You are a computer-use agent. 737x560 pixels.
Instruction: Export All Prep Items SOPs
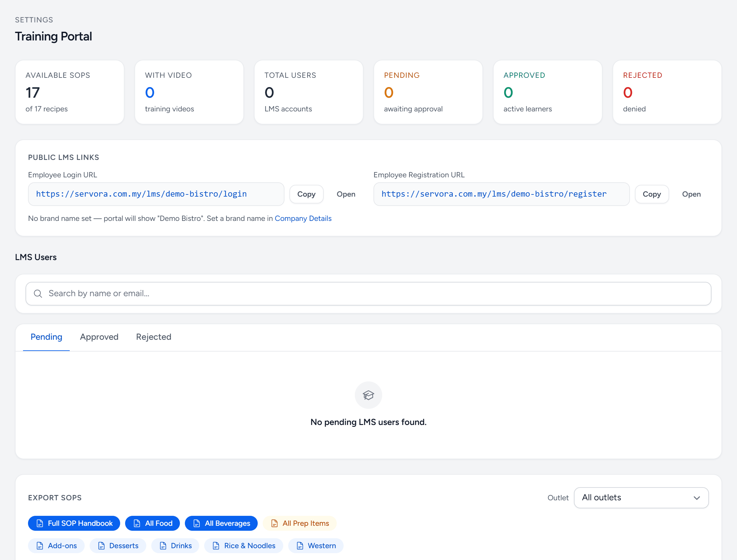point(299,523)
